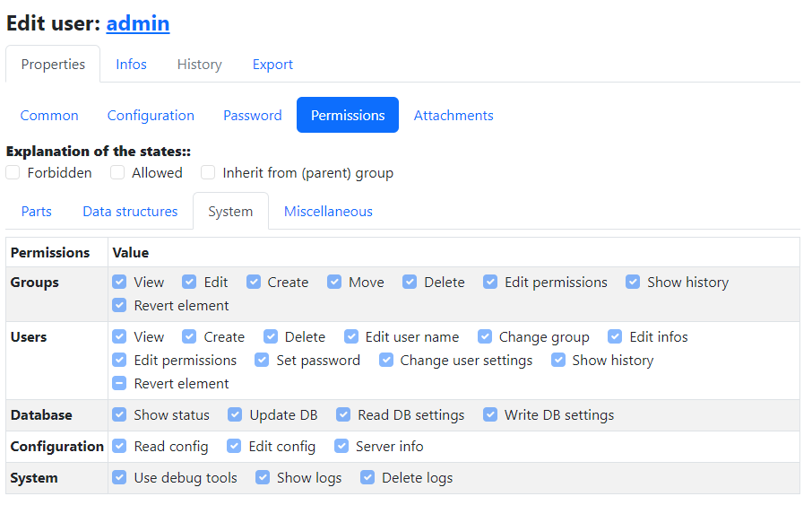Uncheck Users Set password permission
This screenshot has width=812, height=505.
[x=262, y=361]
